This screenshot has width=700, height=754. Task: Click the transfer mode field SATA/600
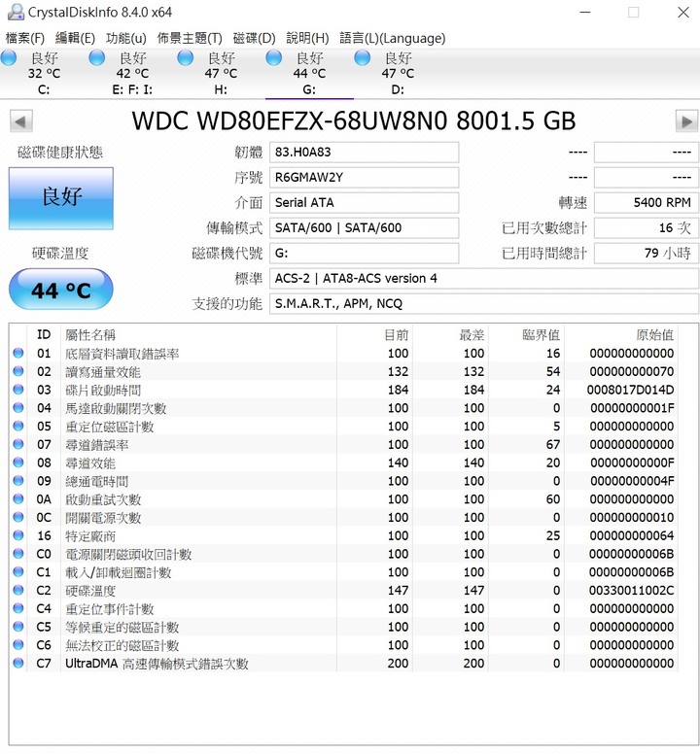[365, 228]
